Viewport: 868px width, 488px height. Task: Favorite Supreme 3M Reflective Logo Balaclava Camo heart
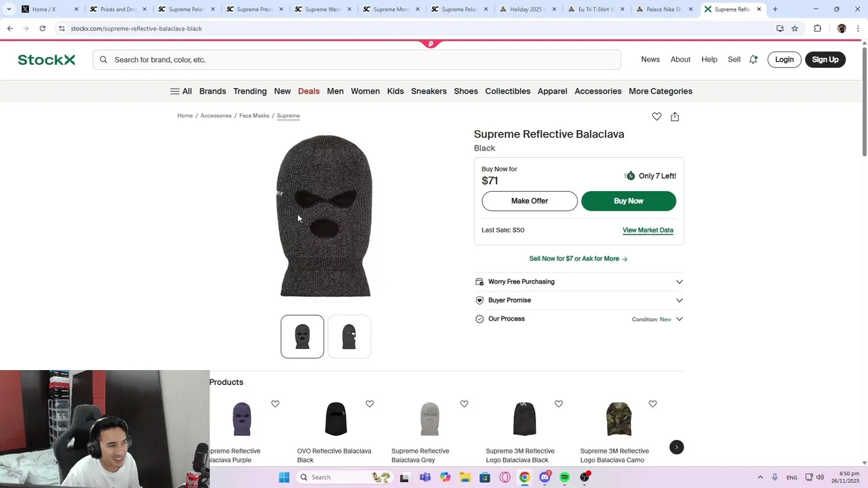coord(652,404)
